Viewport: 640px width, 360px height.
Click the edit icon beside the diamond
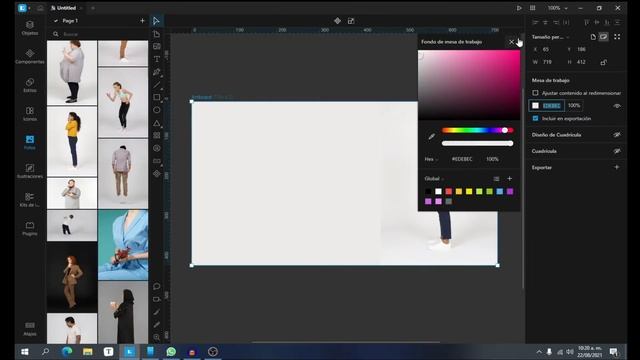[x=351, y=21]
